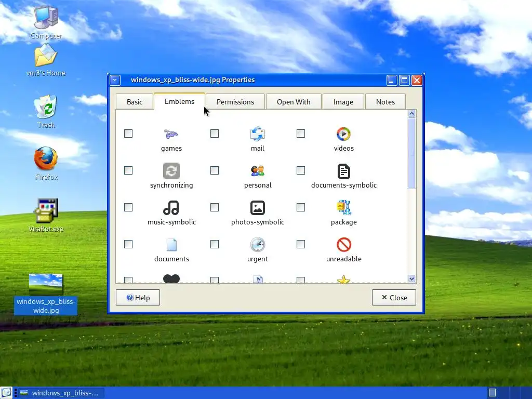Select the Emblems tab

(x=179, y=101)
